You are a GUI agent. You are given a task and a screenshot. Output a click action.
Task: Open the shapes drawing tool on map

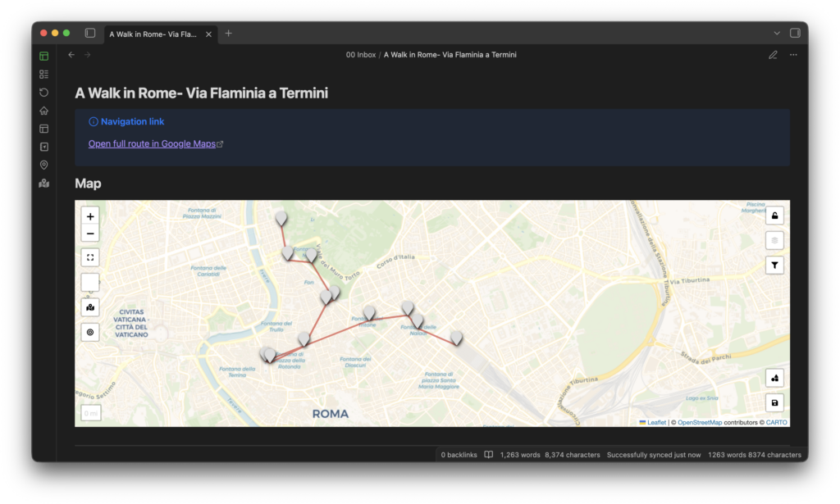point(775,378)
